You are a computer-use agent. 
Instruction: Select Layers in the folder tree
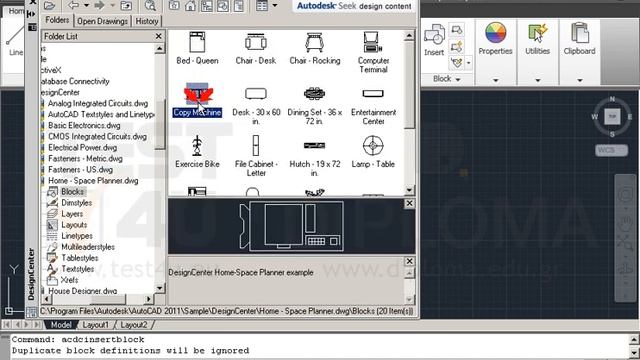pyautogui.click(x=72, y=213)
